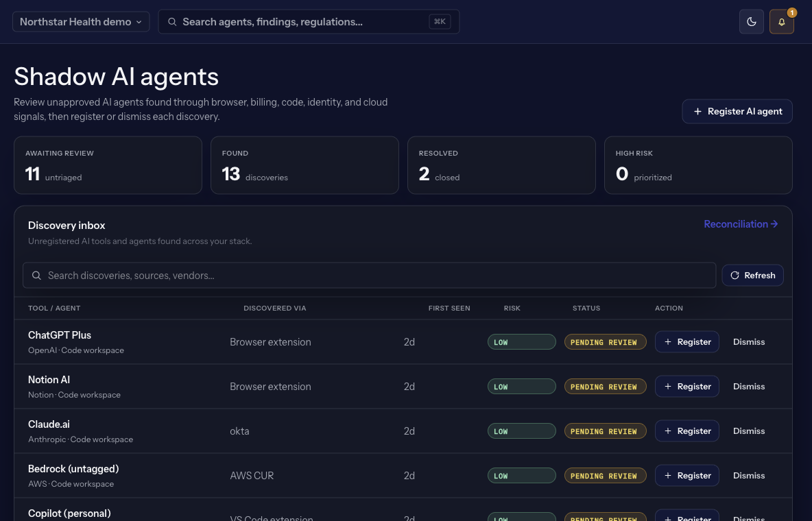The width and height of the screenshot is (812, 521).
Task: Refresh the discovery inbox
Action: (x=752, y=276)
